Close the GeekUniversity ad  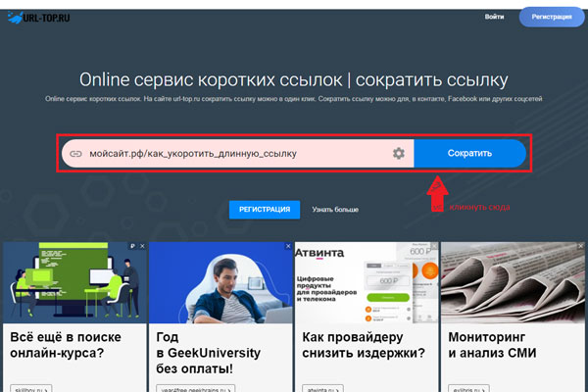click(x=287, y=246)
